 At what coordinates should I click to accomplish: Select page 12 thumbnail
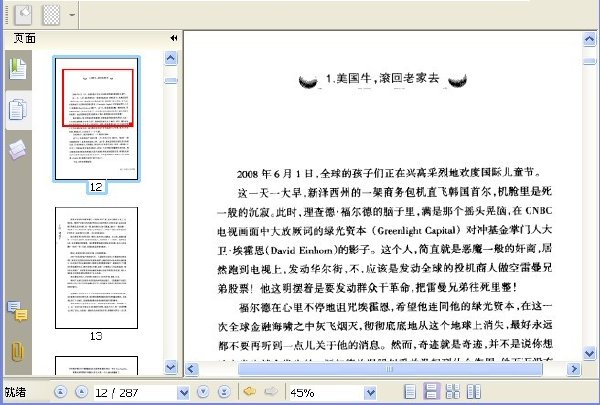coord(96,119)
